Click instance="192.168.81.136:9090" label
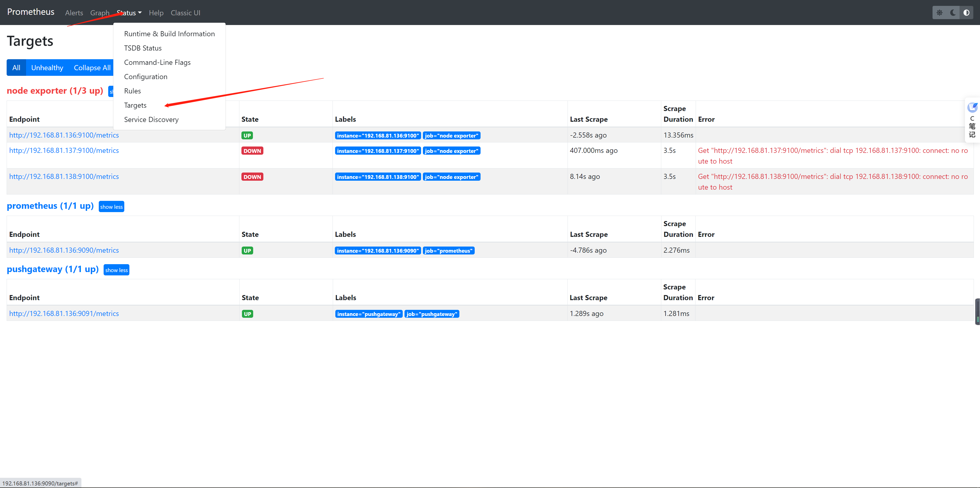This screenshot has height=488, width=980. pyautogui.click(x=378, y=251)
